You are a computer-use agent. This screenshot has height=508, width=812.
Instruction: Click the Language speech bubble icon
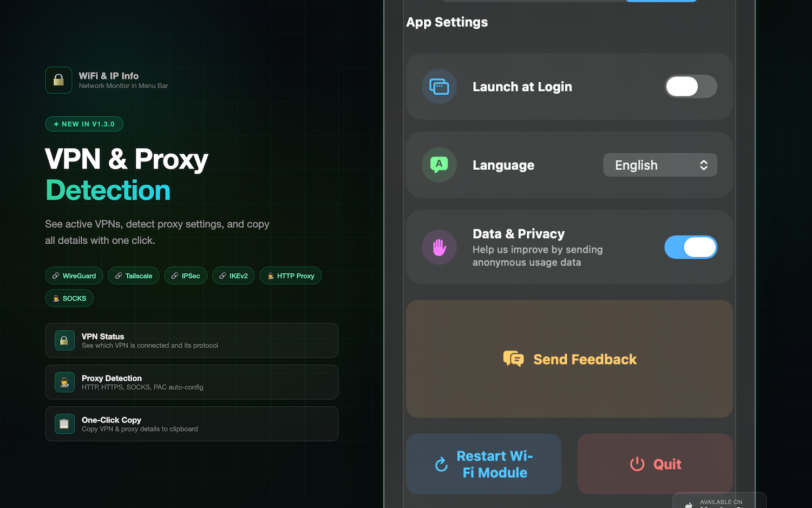pyautogui.click(x=439, y=165)
